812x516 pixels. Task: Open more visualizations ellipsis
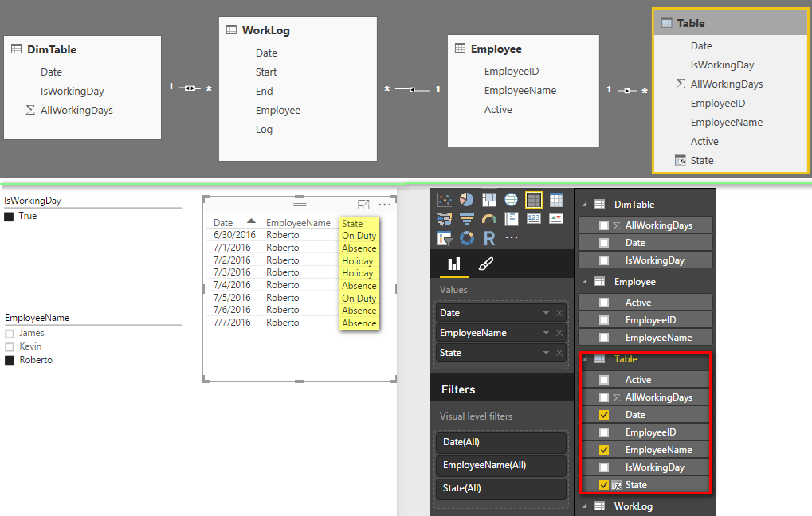[x=511, y=237]
